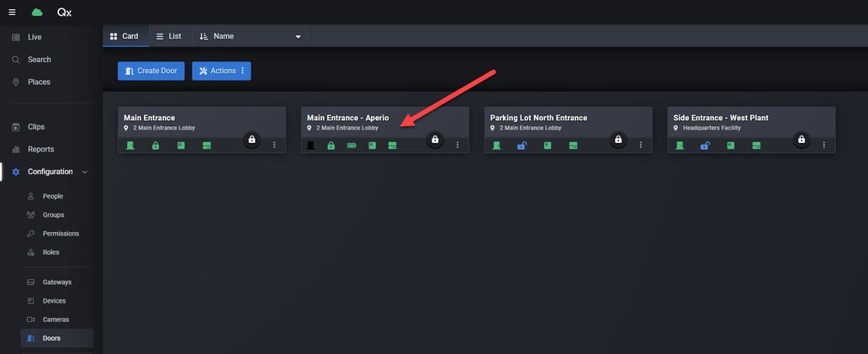Click the green lock status icon on Main Entrance card
The image size is (868, 354).
click(x=156, y=145)
